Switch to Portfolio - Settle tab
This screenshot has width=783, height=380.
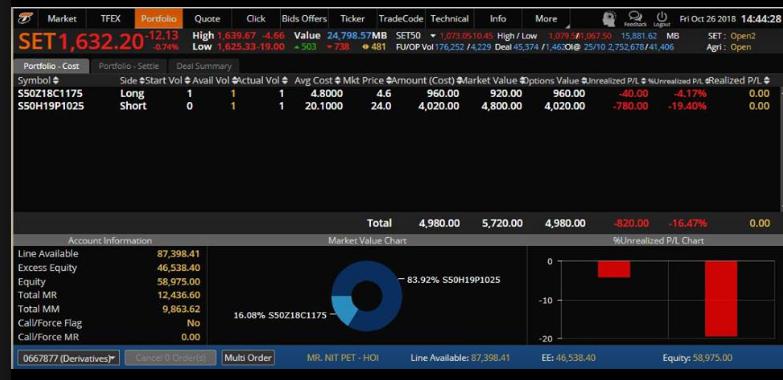pos(128,66)
